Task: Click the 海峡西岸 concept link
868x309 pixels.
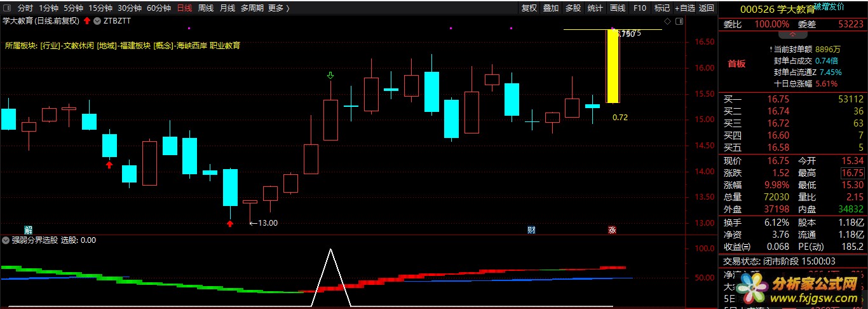Action: [x=193, y=46]
